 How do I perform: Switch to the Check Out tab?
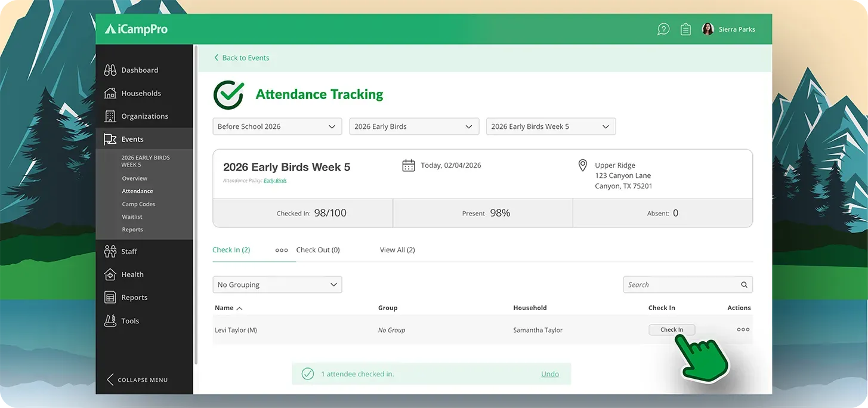coord(318,249)
